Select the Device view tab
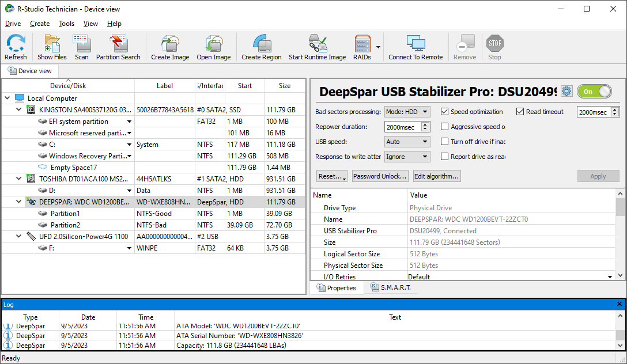The image size is (627, 364). [x=30, y=71]
